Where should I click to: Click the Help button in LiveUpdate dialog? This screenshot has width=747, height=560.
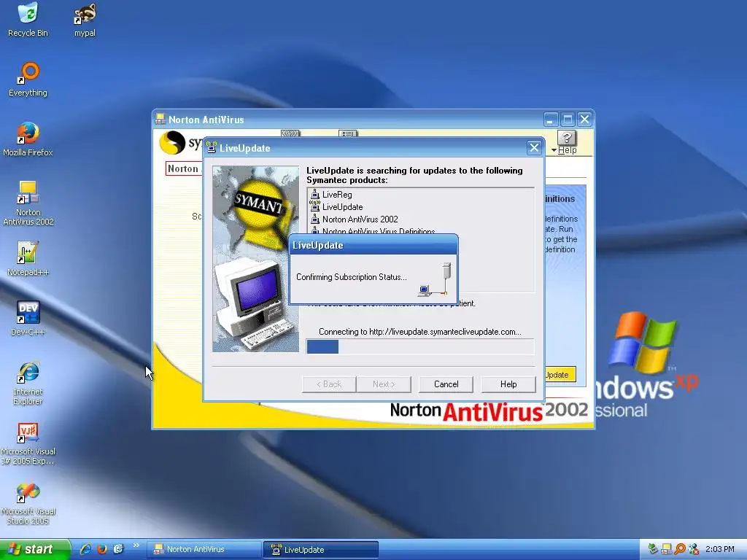508,384
